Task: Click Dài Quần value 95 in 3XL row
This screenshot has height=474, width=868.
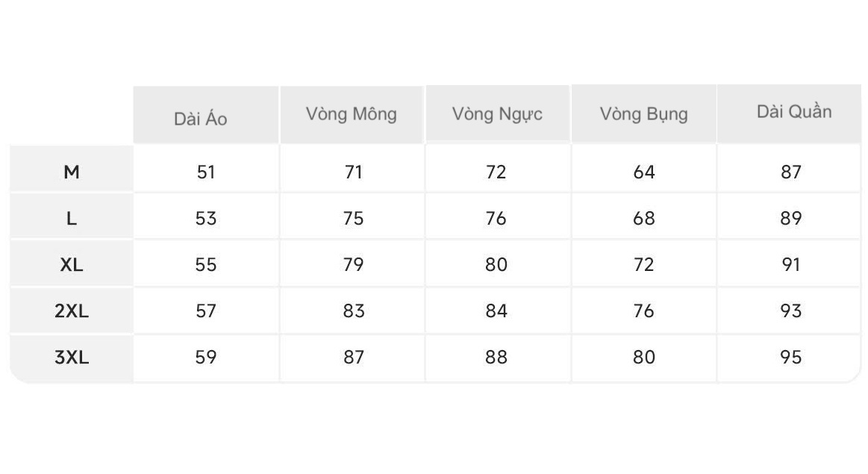Action: pyautogui.click(x=790, y=358)
